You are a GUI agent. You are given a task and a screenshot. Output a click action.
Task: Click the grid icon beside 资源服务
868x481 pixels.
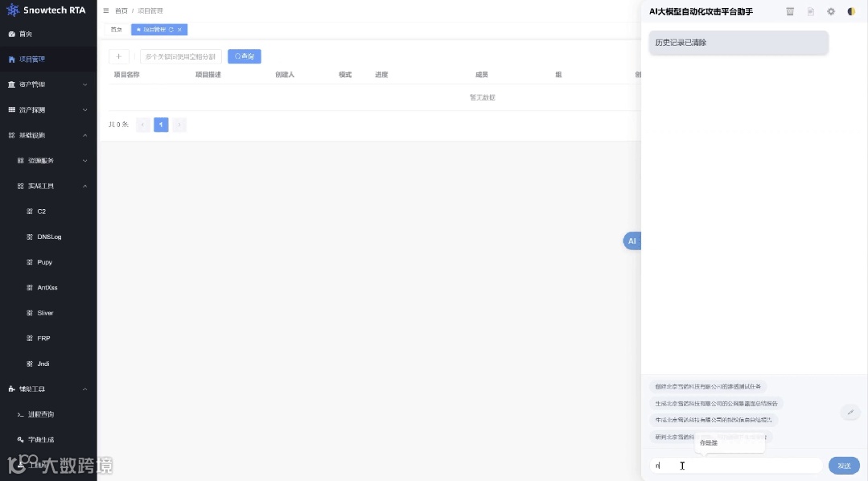pyautogui.click(x=20, y=161)
